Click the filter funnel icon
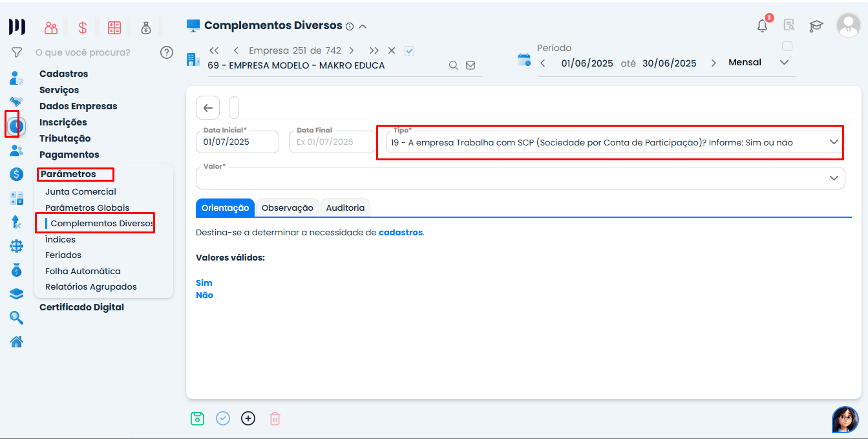The width and height of the screenshot is (868, 439). (17, 52)
